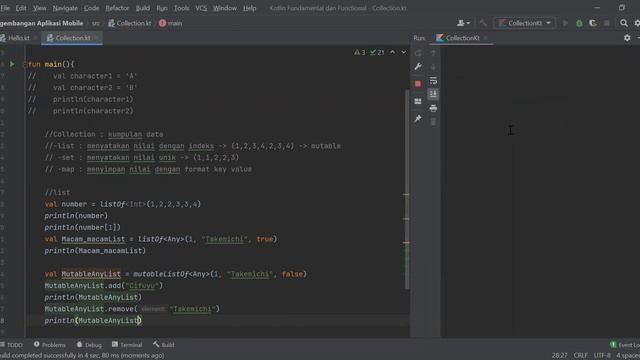
Task: Change the CRLF line separator setting
Action: click(580, 356)
